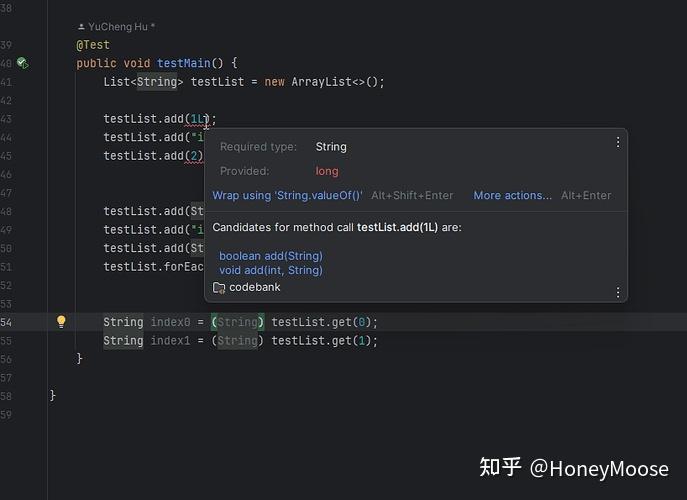
Task: Click the yellow lightbulb quick-fix icon
Action: coord(61,322)
